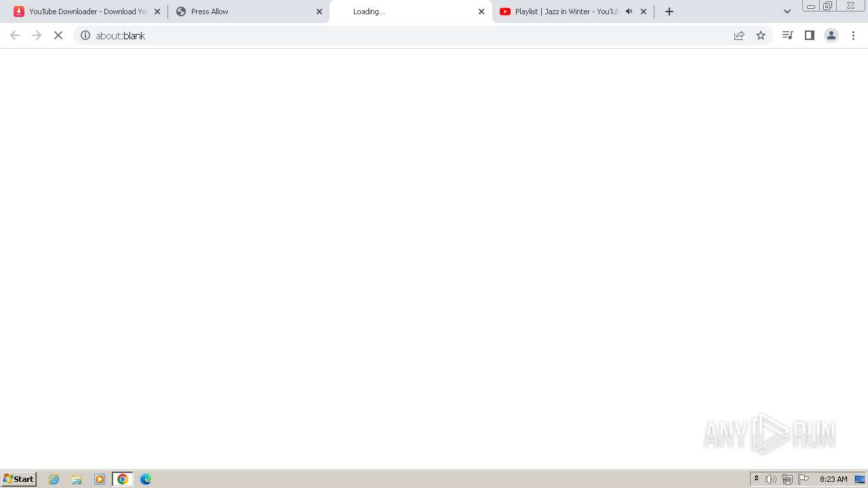
Task: Open the Action Center flag icon
Action: tap(804, 479)
